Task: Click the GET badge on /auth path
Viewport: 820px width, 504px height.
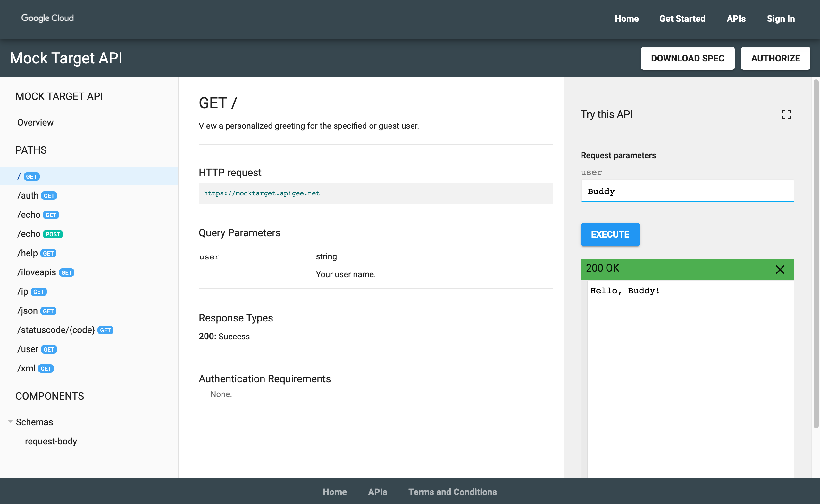Action: point(48,195)
